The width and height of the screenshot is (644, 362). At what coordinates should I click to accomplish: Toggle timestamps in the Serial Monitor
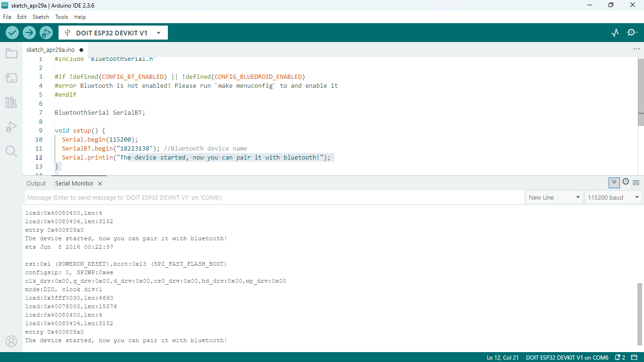(x=626, y=182)
